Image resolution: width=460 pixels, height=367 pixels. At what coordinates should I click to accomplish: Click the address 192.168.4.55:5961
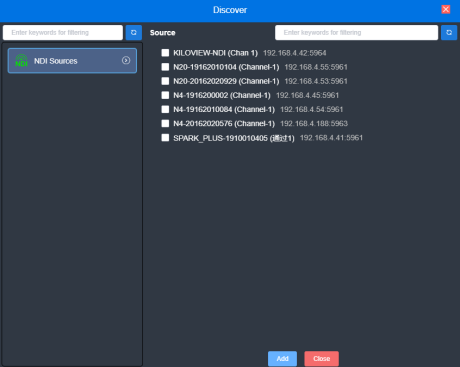(316, 67)
